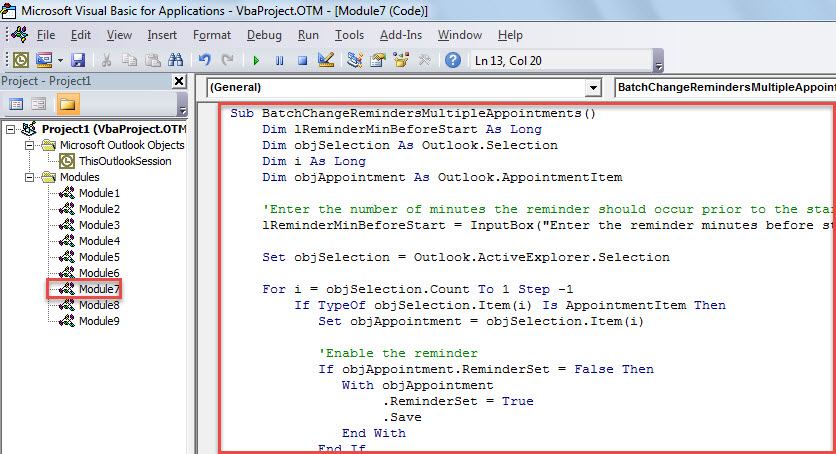Click the Paste clipboard icon
The height and width of the screenshot is (454, 836).
tap(152, 60)
